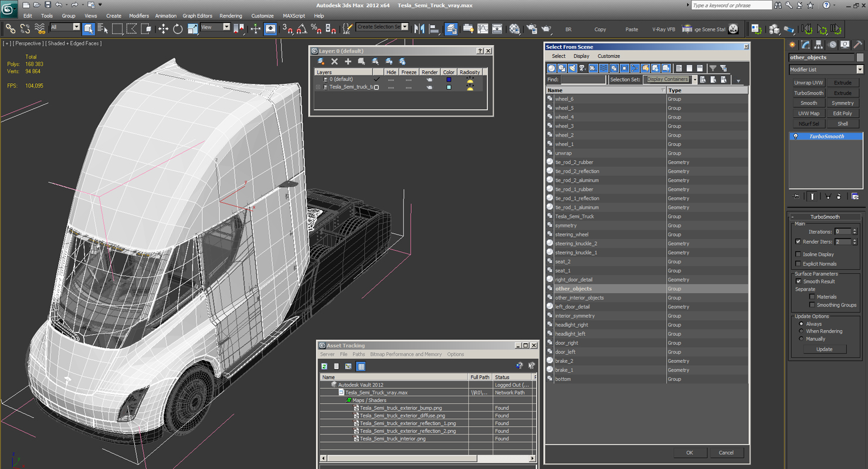Open Select by Name tool
868x469 pixels.
click(103, 28)
